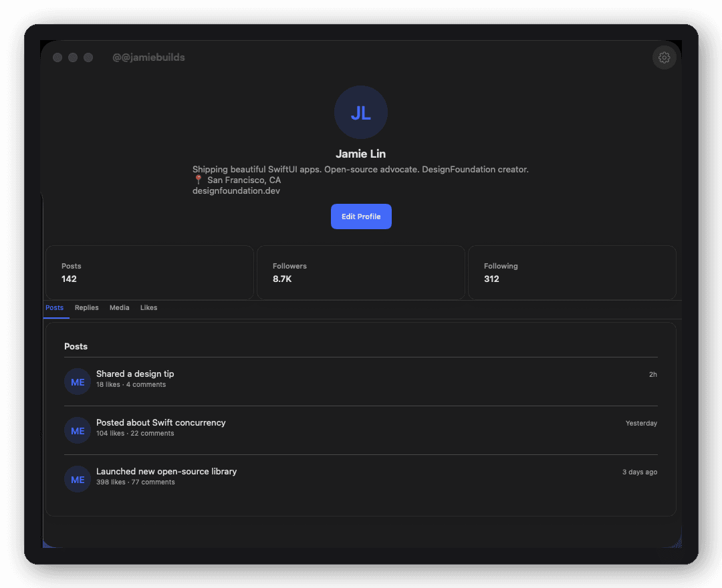Switch to the Posts tab
The height and width of the screenshot is (588, 722).
[x=54, y=308]
